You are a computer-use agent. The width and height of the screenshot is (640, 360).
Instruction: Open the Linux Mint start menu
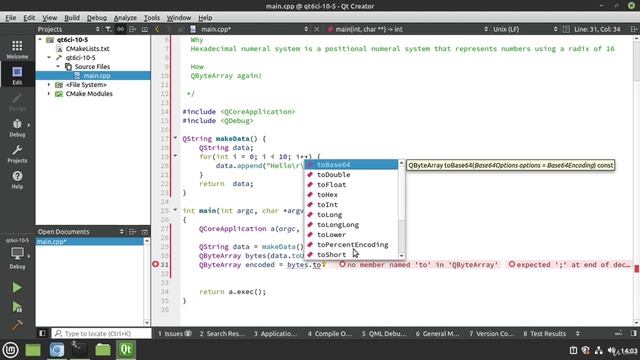(10, 350)
